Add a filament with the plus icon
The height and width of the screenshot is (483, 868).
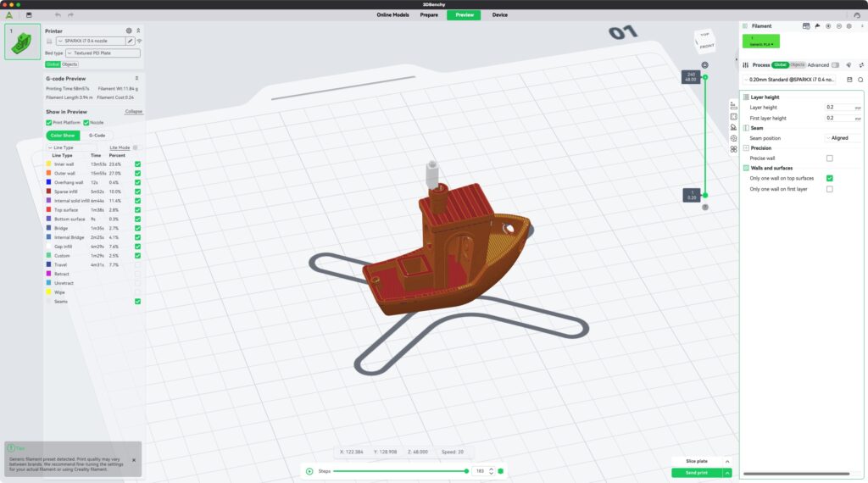coord(828,26)
